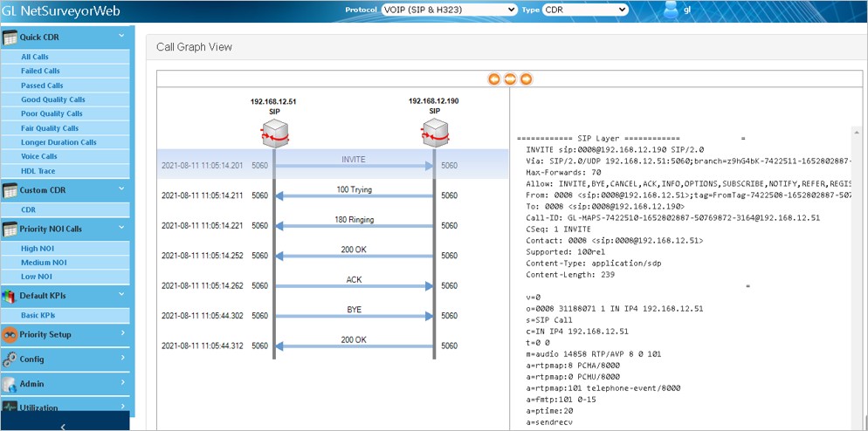
Task: Click the 'CSeq: 1 INVITE' line
Action: click(559, 229)
